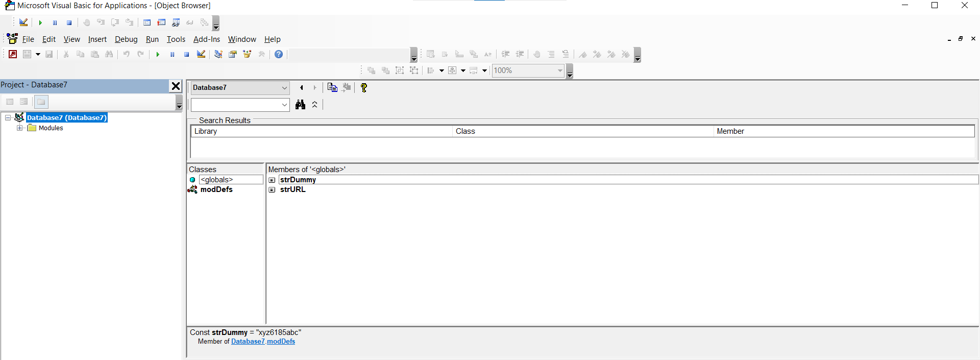Click the View Microsoft Access icon
This screenshot has height=360, width=980.
coord(13,54)
